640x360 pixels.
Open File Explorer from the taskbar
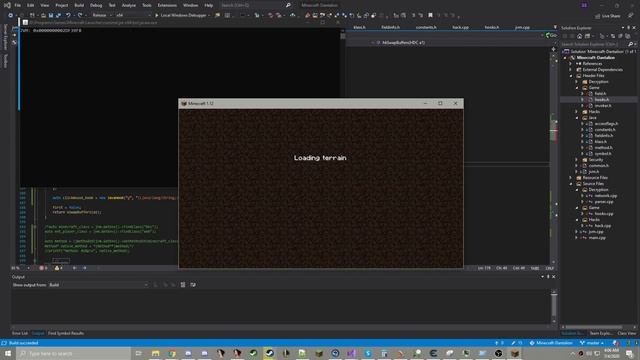click(156, 353)
